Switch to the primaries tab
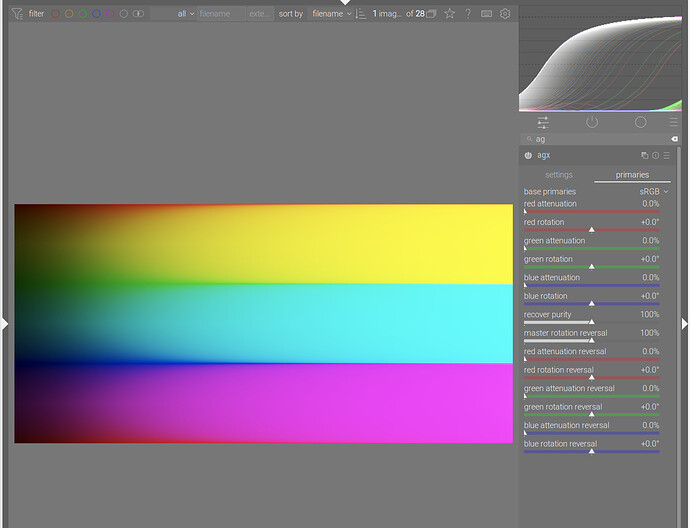Viewport: 690px width, 528px height. point(632,175)
